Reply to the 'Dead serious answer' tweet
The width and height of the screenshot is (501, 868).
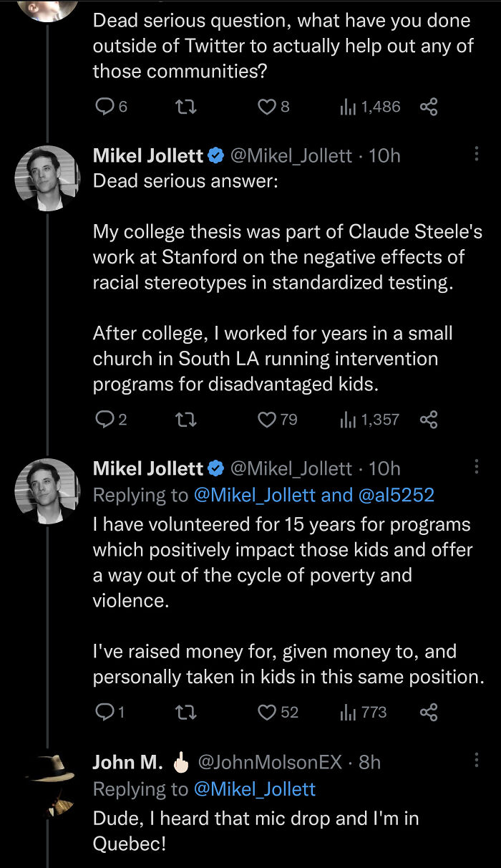105,420
